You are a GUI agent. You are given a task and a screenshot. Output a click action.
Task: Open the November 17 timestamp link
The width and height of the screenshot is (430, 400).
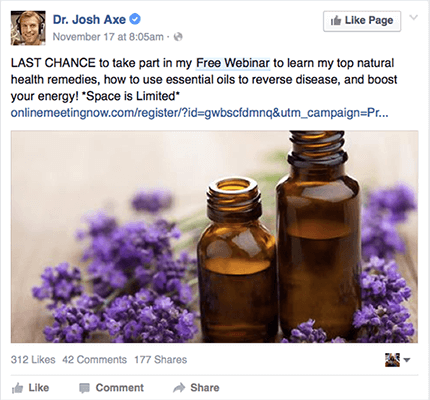[108, 37]
